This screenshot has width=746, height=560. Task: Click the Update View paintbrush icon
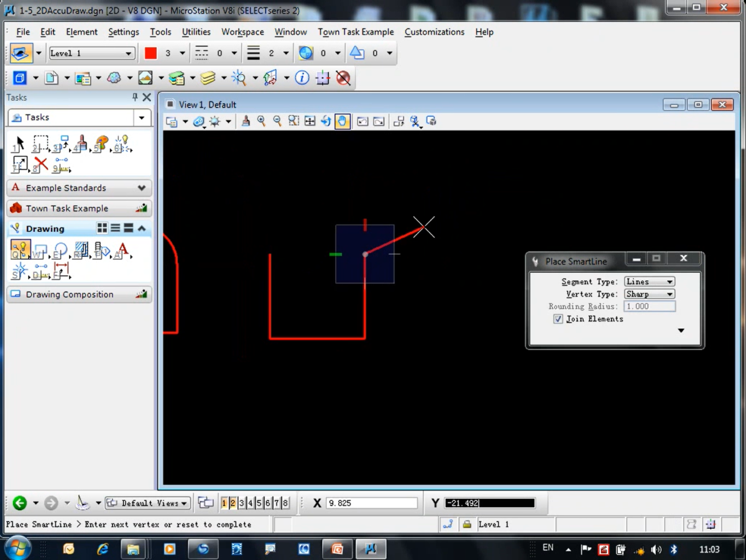tap(246, 121)
